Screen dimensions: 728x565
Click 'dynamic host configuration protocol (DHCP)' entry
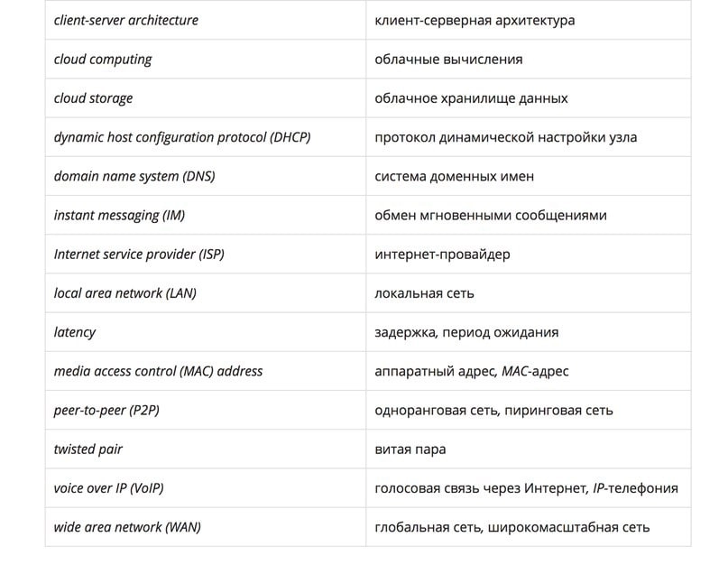[182, 137]
